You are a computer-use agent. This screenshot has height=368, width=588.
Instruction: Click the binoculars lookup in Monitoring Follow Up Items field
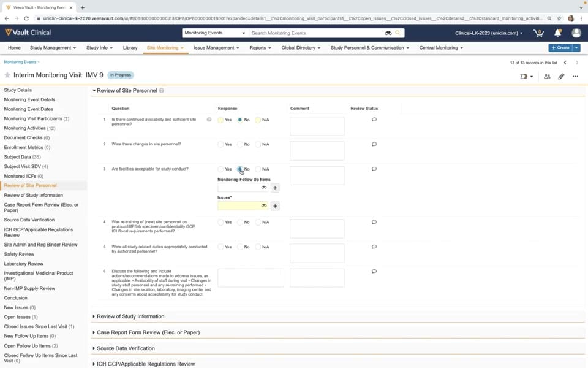click(264, 188)
